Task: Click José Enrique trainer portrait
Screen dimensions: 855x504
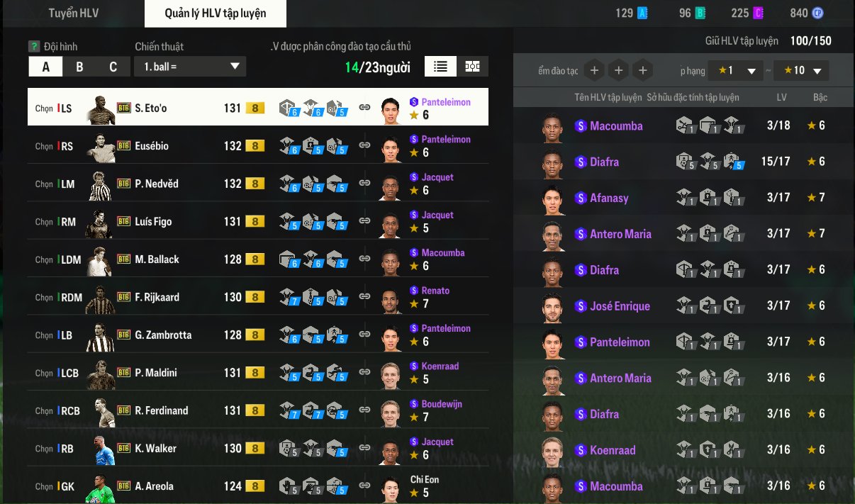Action: pyautogui.click(x=553, y=306)
